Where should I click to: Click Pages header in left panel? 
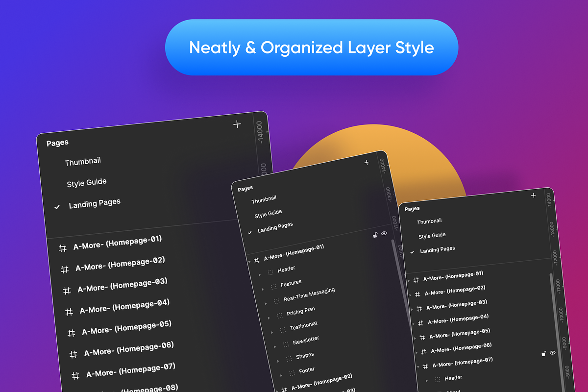tap(57, 143)
